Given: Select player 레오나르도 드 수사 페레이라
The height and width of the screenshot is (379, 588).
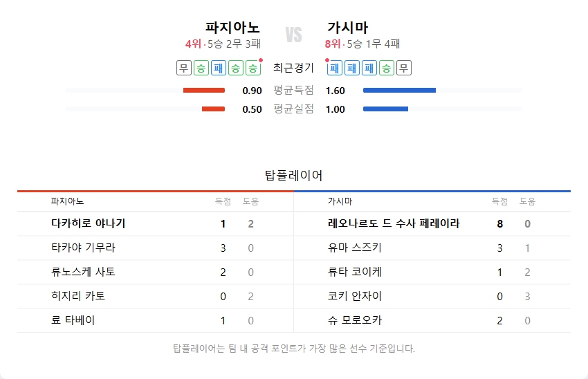Looking at the screenshot, I should coord(394,223).
